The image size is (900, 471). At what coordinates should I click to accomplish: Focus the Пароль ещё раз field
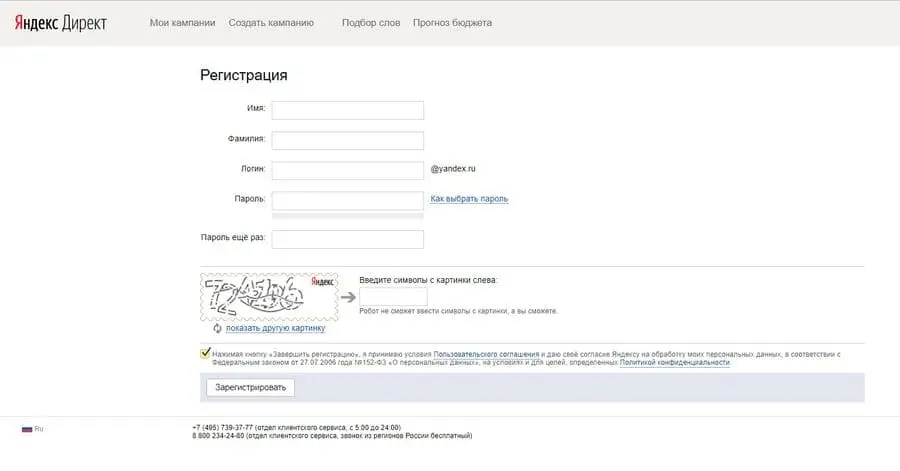[347, 239]
